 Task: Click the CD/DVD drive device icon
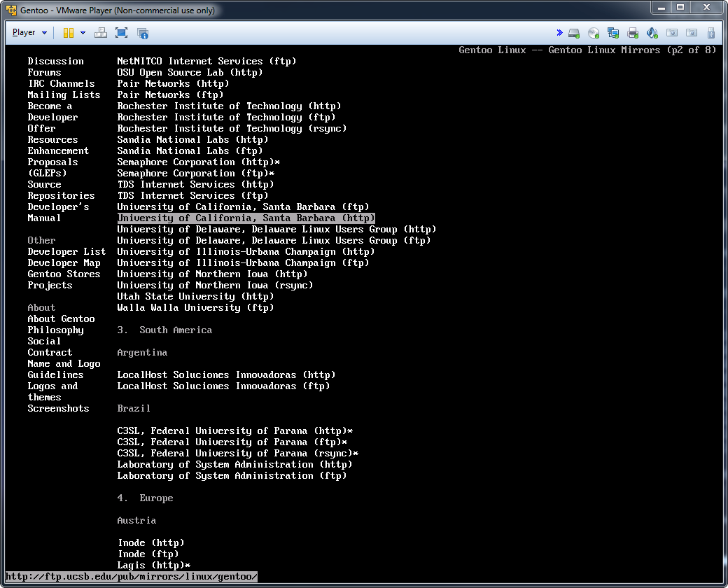point(594,32)
